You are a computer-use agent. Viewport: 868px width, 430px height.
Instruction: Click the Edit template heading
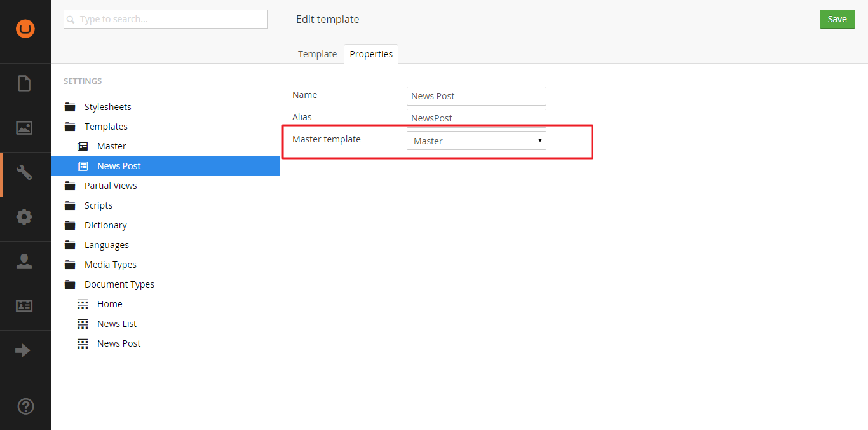tap(328, 19)
